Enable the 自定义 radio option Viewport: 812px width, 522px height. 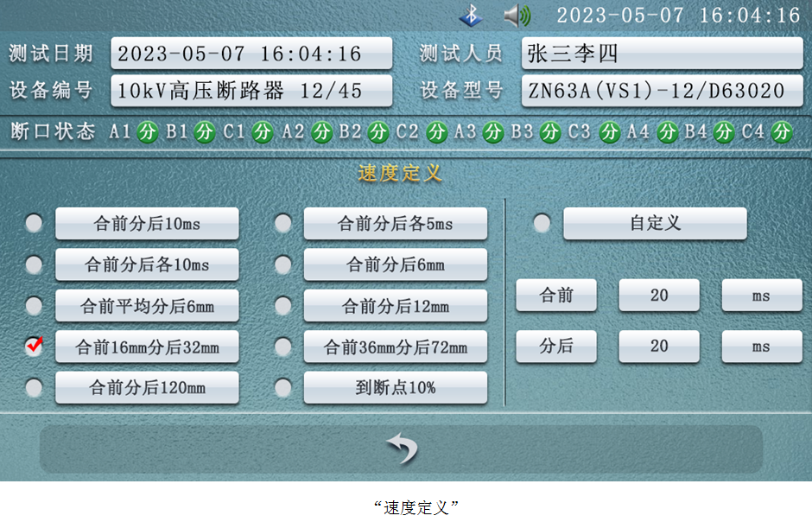point(542,224)
